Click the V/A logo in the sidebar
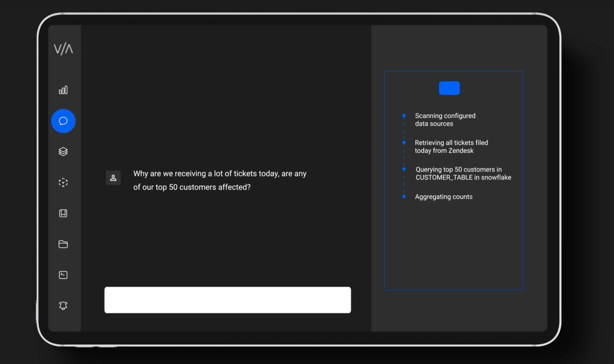 tap(63, 49)
